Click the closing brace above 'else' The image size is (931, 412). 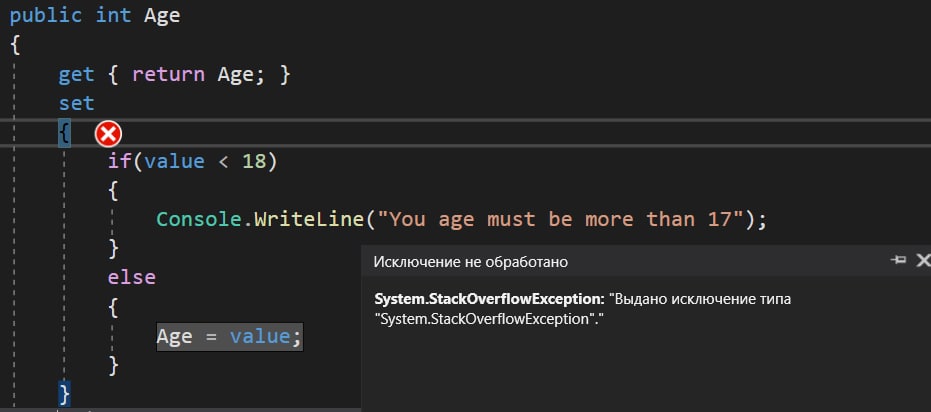coord(113,248)
